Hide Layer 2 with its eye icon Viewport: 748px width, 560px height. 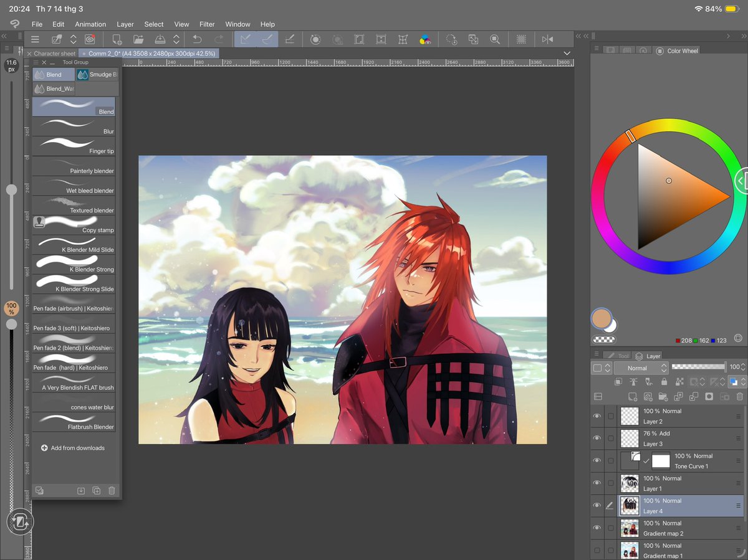click(x=597, y=416)
